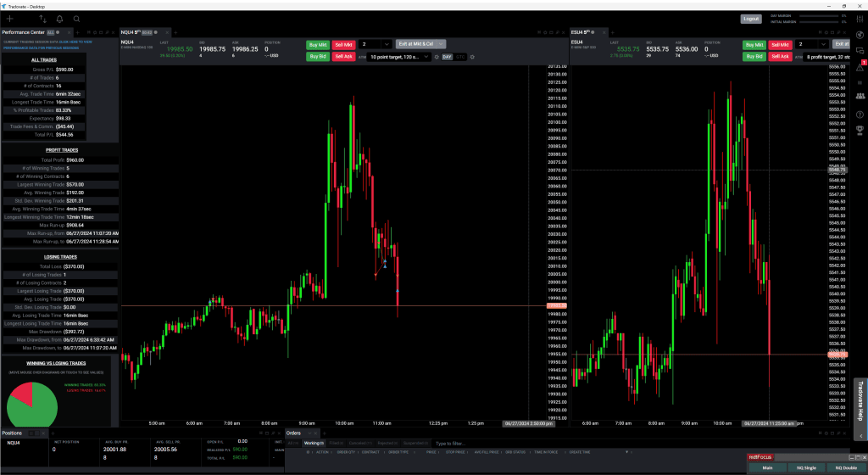Add a new tab next to Performance Center

coord(77,33)
